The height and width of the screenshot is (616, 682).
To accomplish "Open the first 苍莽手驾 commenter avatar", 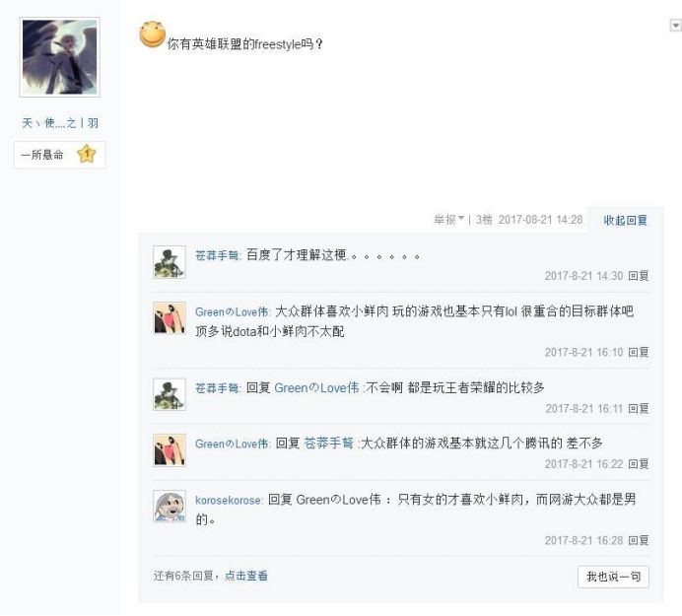I will point(170,262).
